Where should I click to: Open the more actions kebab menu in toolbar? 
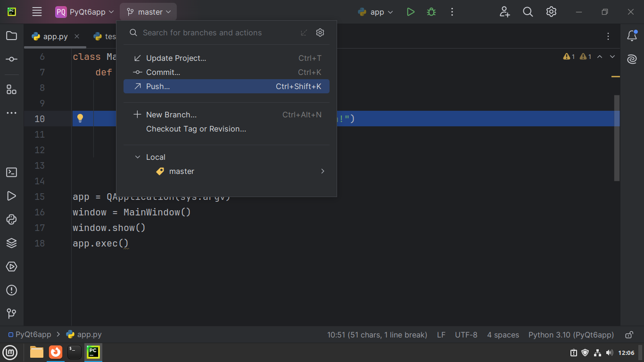[x=452, y=12]
